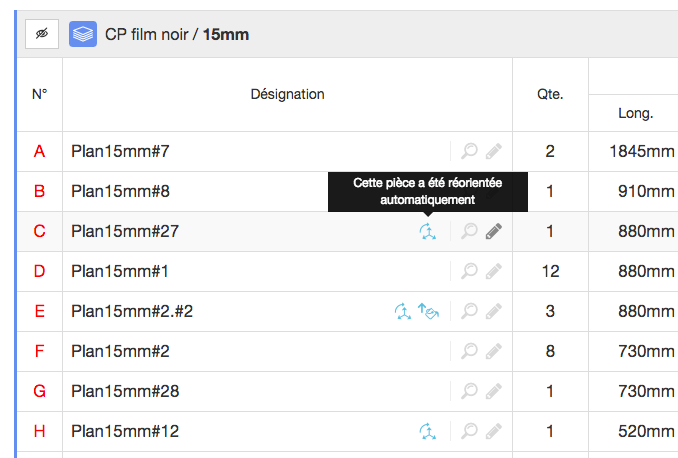
Task: Sort by the N° column header
Action: (x=39, y=94)
